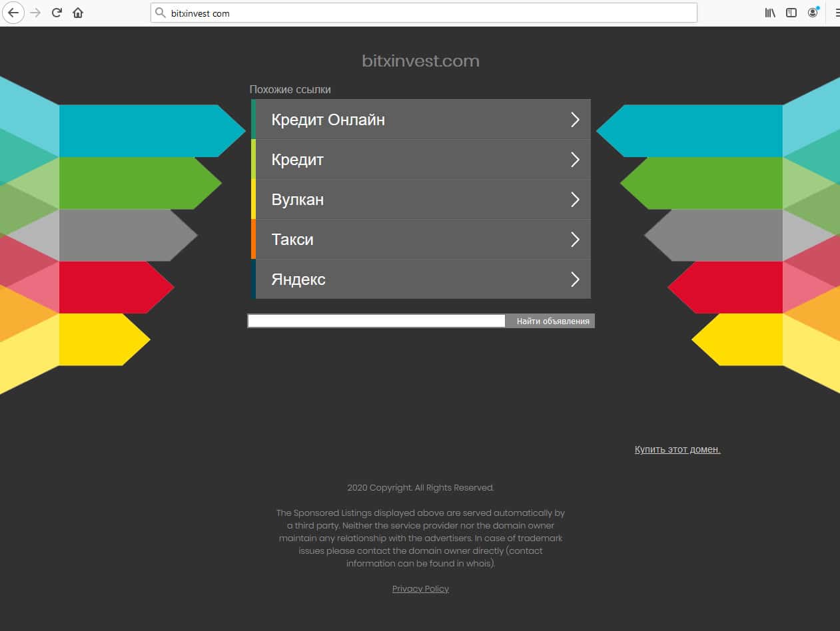Click the bitxinvest.com page heading
The width and height of the screenshot is (840, 631).
tap(420, 61)
